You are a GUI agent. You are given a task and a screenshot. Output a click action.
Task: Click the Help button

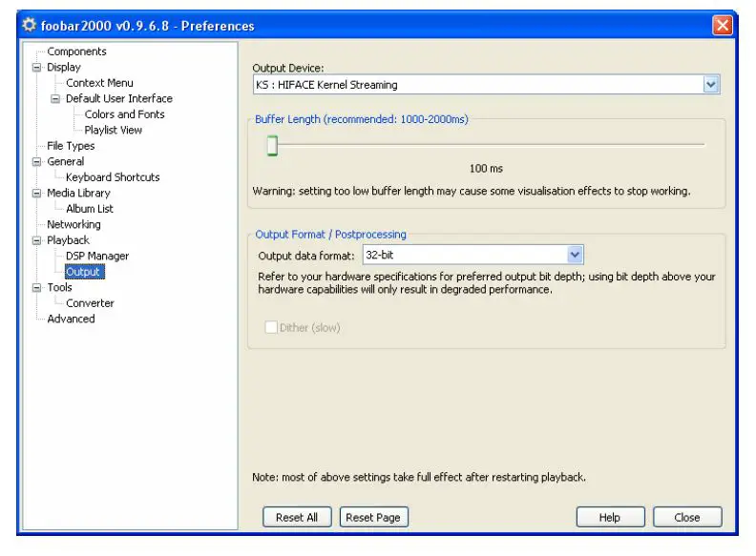click(610, 517)
